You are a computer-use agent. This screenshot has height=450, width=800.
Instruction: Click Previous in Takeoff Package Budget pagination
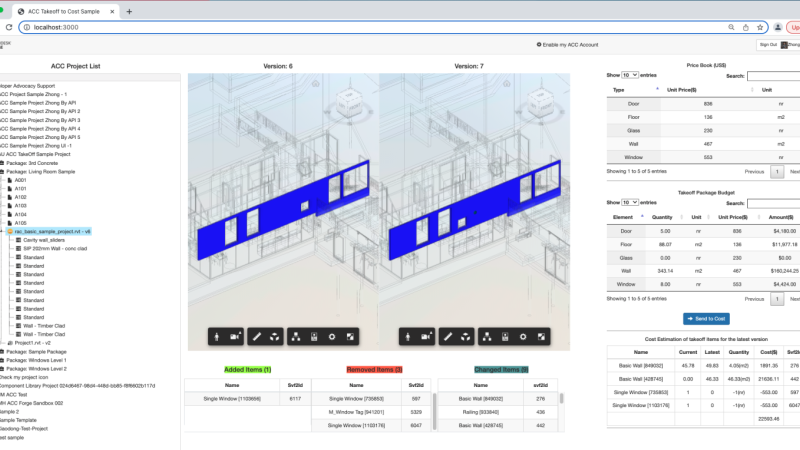[x=754, y=299]
